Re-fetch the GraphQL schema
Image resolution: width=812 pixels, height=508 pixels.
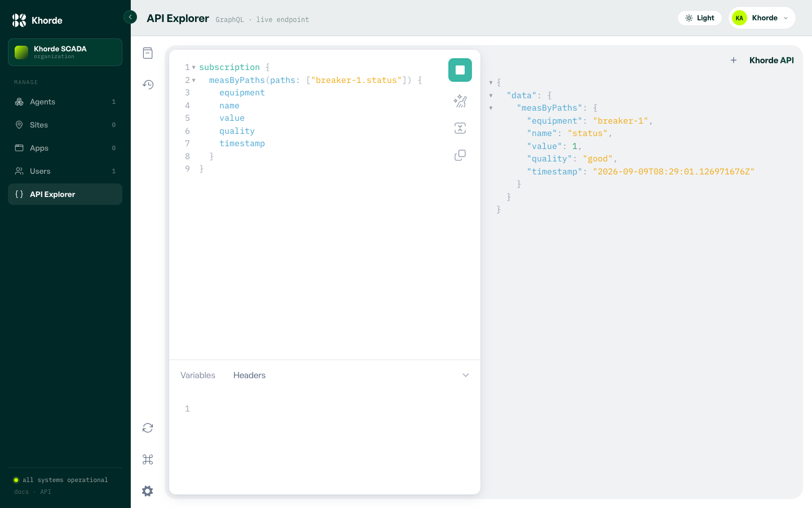click(x=148, y=428)
